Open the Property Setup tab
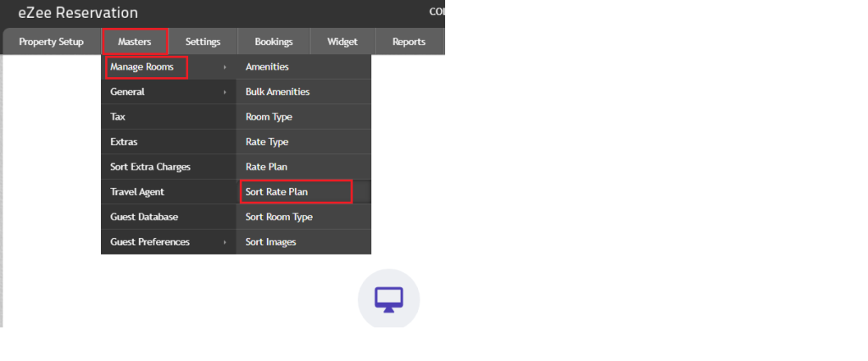 pyautogui.click(x=52, y=42)
